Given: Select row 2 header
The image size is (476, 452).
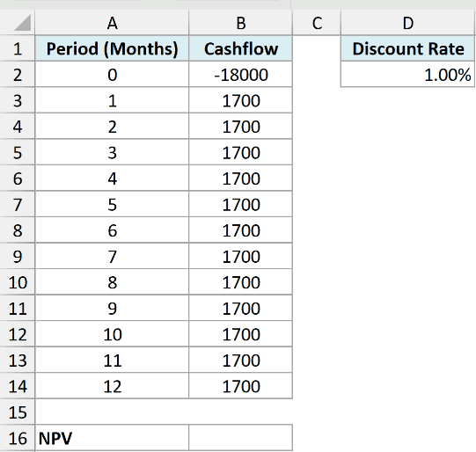Looking at the screenshot, I should click(18, 75).
